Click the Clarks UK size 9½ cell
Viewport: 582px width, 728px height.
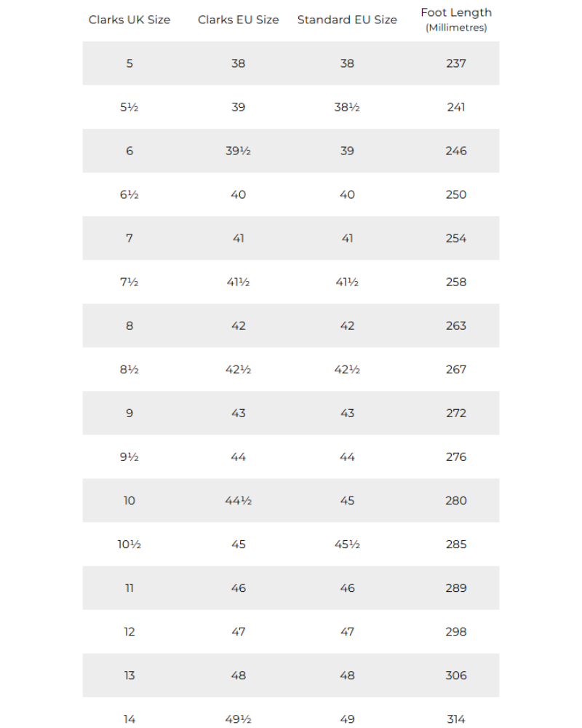(x=129, y=456)
